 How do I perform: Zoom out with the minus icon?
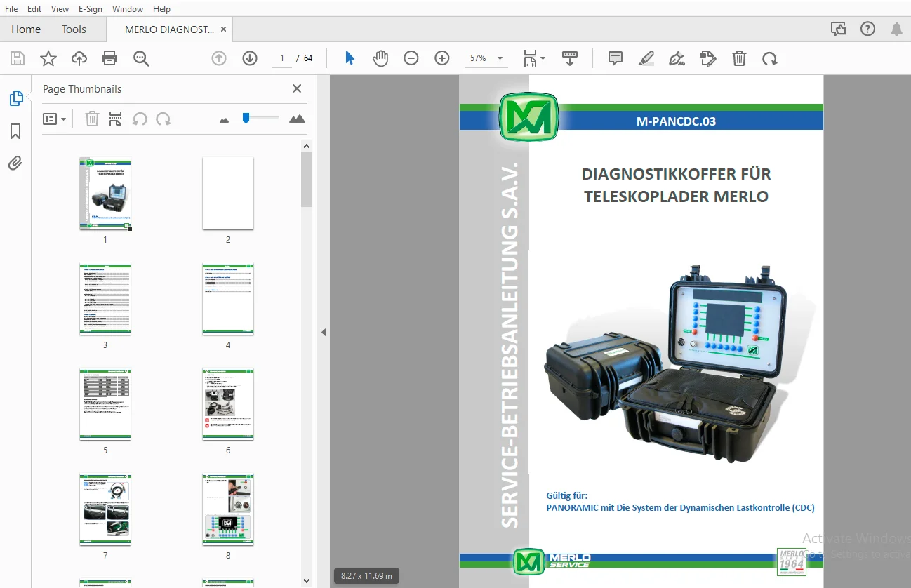411,58
